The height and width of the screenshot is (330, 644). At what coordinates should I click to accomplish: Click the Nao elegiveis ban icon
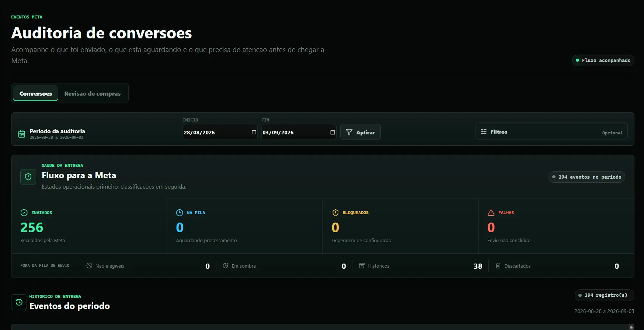click(89, 265)
